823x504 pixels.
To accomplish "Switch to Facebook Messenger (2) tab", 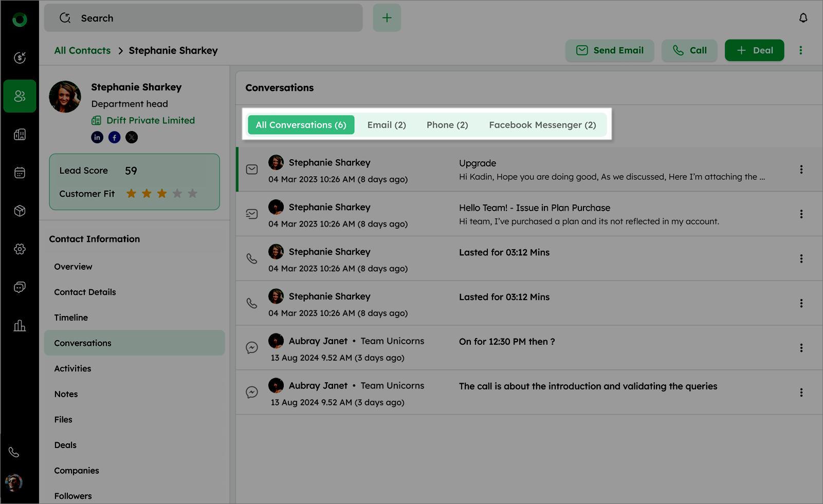I will [x=542, y=125].
